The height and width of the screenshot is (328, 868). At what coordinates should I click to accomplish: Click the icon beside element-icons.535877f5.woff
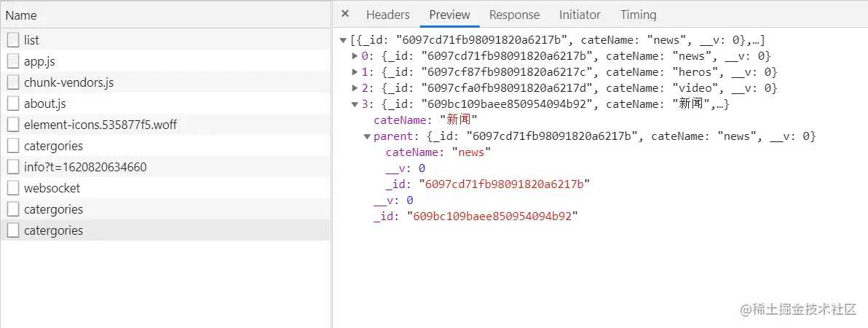coord(13,125)
